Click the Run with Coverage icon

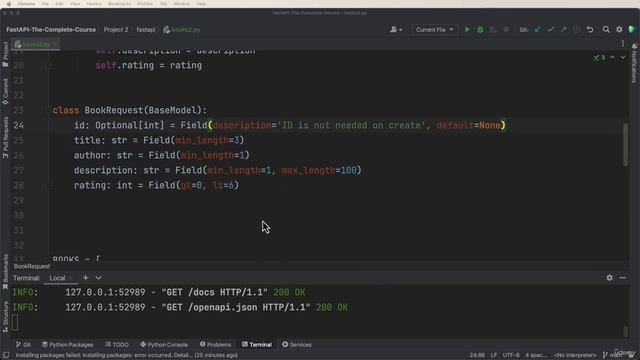pos(493,29)
